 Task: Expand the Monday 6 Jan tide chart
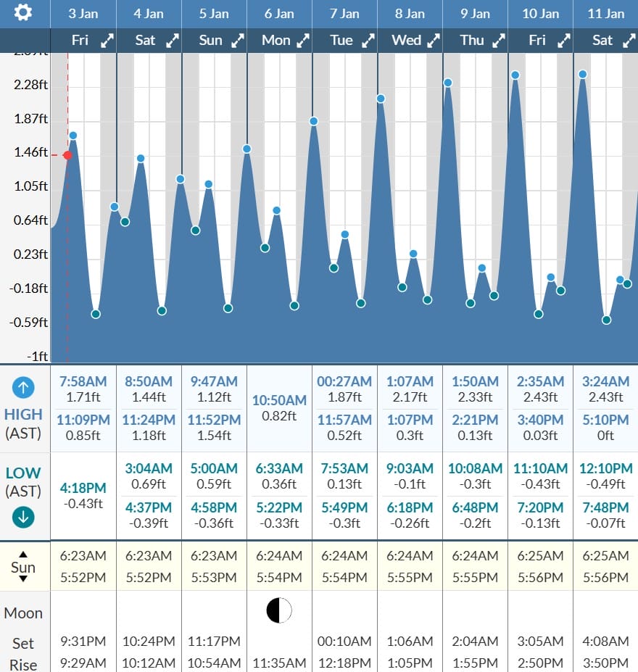pos(302,41)
